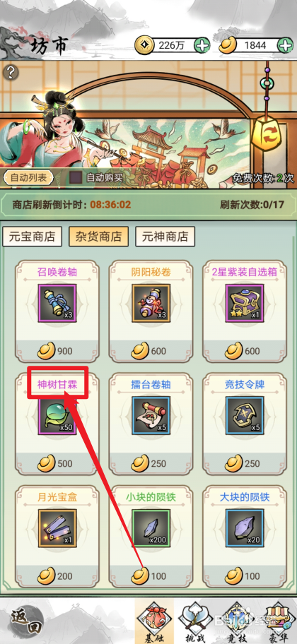Select the 月光宝盒 item icon
This screenshot has width=297, height=644.
point(57,527)
